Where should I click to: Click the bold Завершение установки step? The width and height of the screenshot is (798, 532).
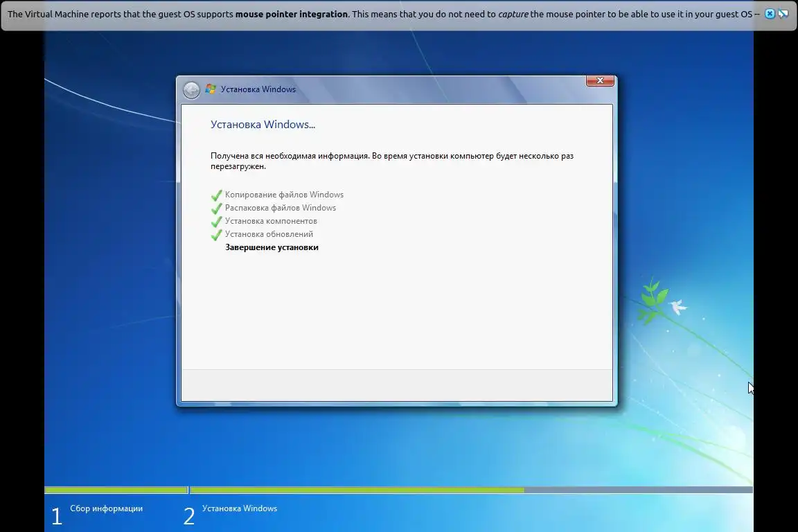[272, 247]
